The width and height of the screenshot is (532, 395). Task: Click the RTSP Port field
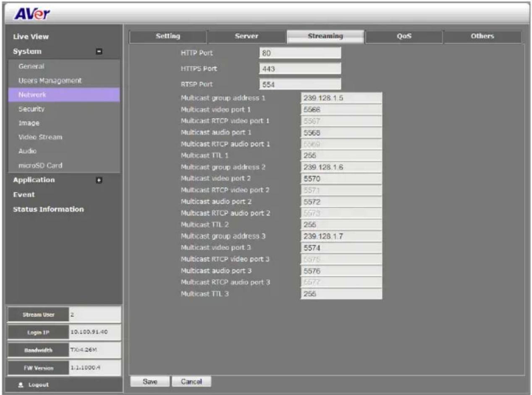tap(300, 84)
